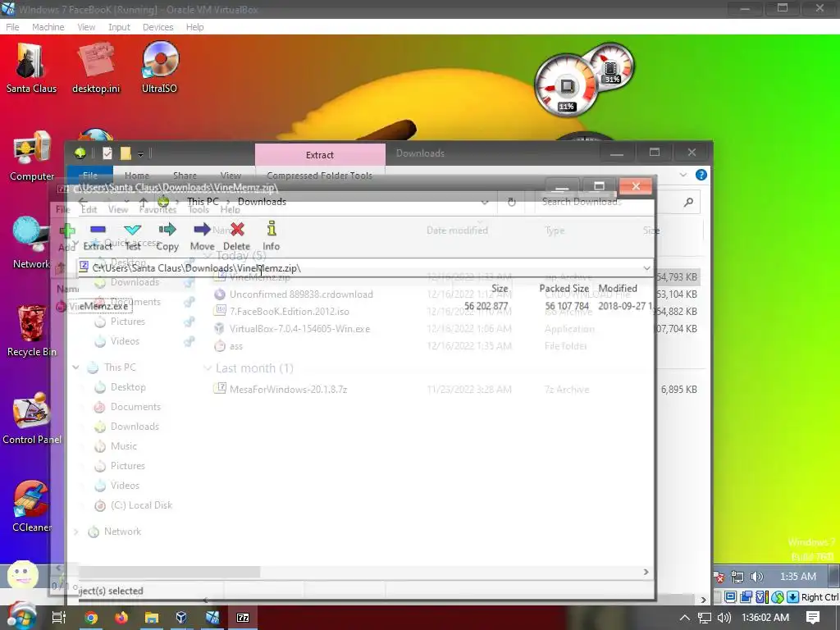Open the VirtualBox Input menu
The height and width of the screenshot is (630, 840).
click(x=119, y=27)
